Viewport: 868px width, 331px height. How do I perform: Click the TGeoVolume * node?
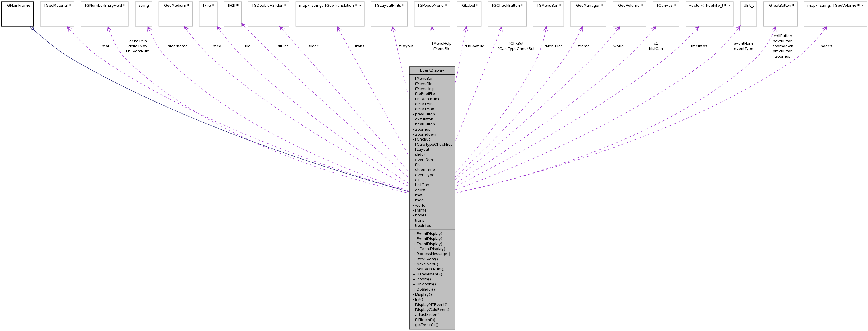629,14
